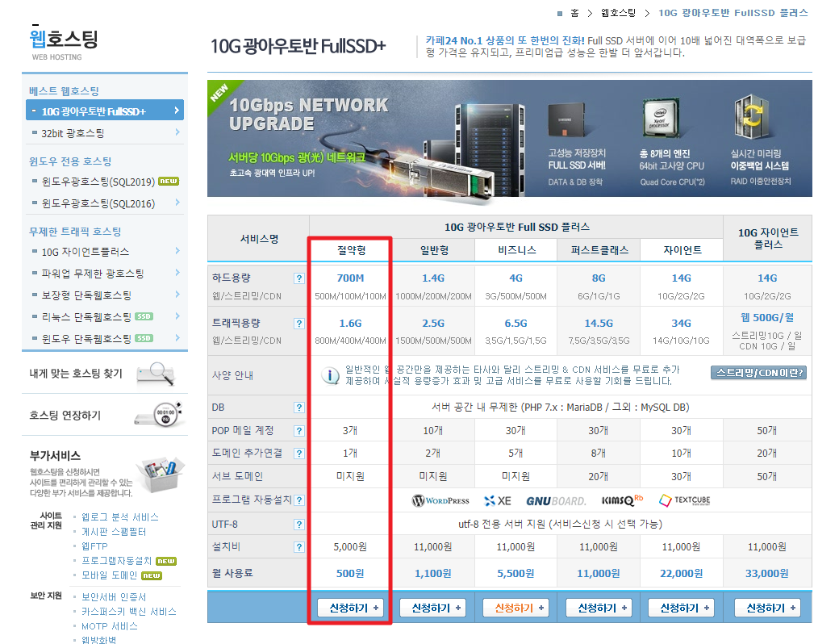
Task: Open help icon for 트래픽용량 row
Action: click(299, 324)
